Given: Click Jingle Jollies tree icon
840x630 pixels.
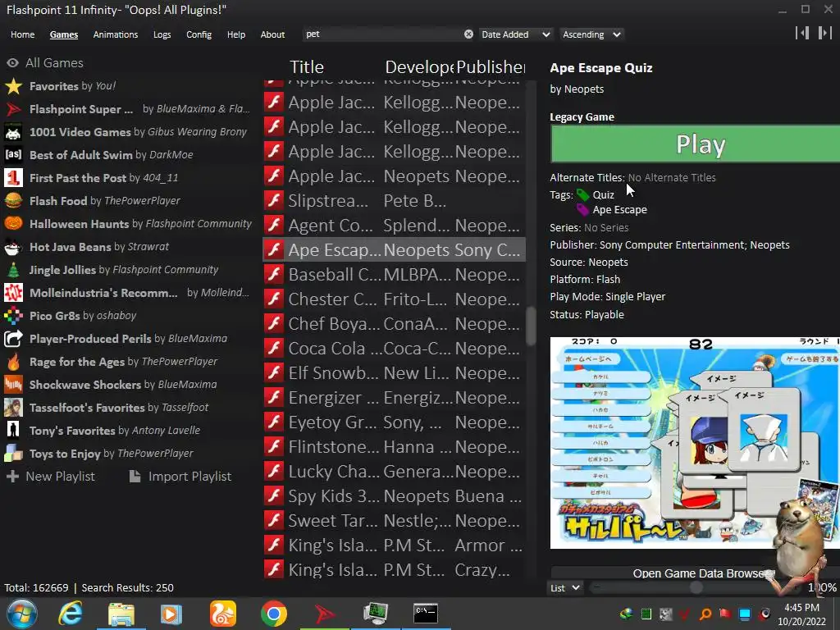Looking at the screenshot, I should pos(13,269).
